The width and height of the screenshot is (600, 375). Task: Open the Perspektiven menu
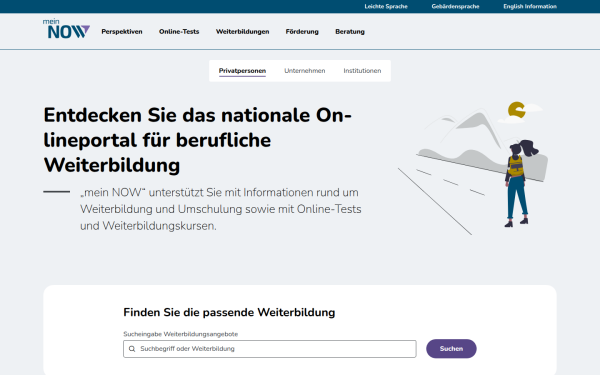(122, 32)
